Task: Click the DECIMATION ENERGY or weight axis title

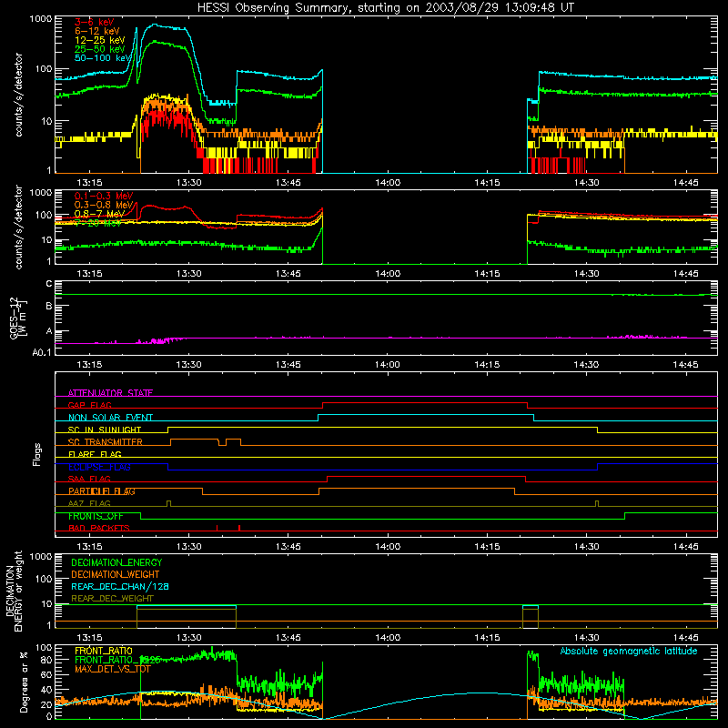Action: coord(14,591)
